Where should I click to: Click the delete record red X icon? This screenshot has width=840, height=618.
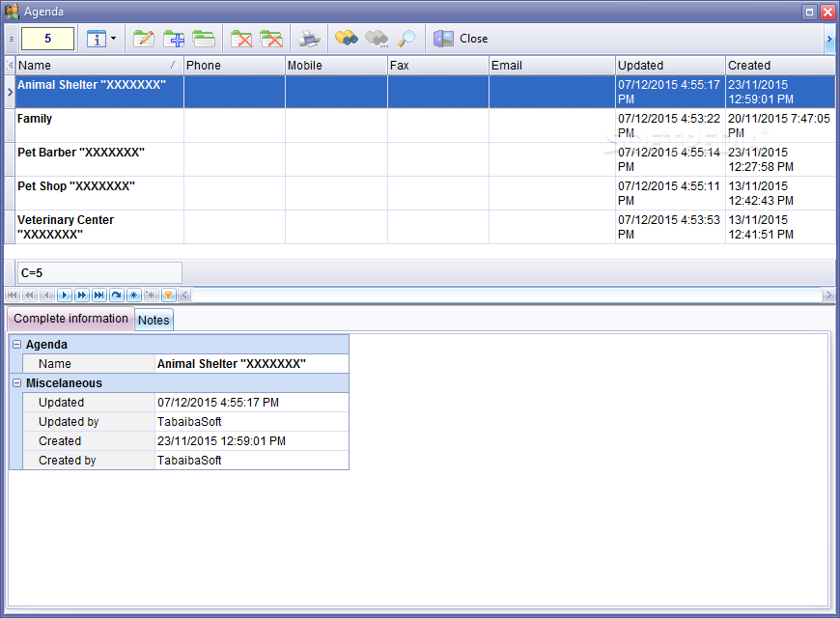(x=241, y=39)
